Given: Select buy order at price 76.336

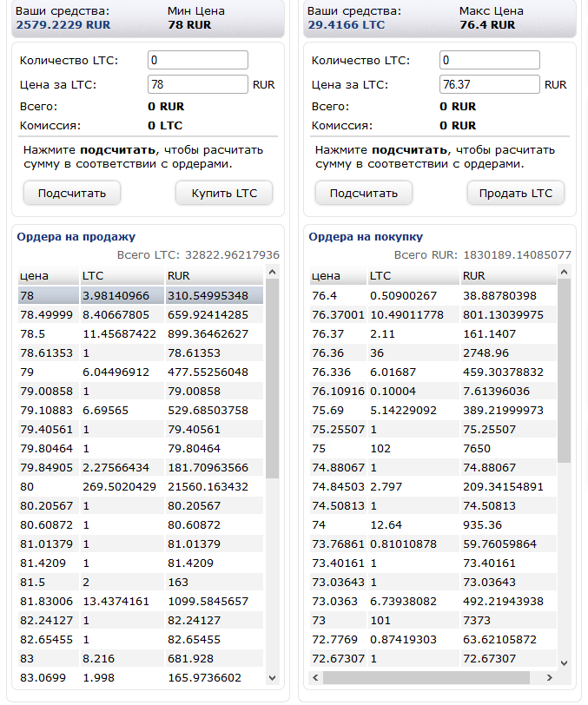Looking at the screenshot, I should (433, 372).
